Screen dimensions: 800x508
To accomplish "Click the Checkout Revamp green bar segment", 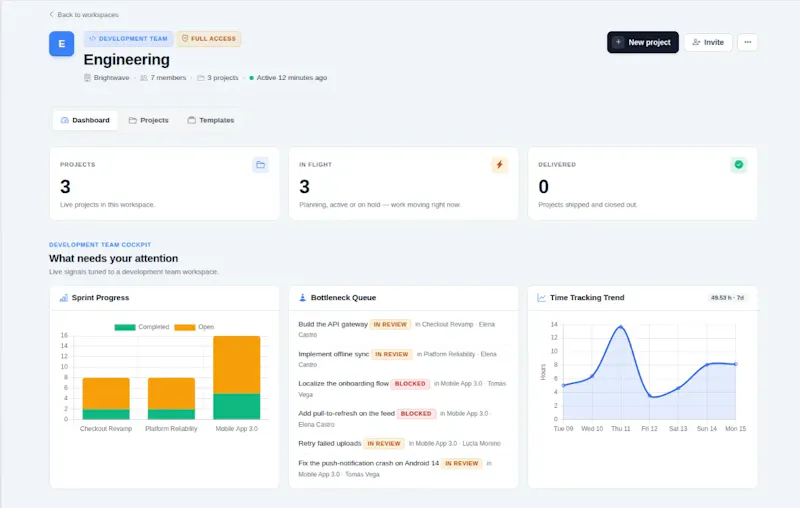I will click(106, 414).
